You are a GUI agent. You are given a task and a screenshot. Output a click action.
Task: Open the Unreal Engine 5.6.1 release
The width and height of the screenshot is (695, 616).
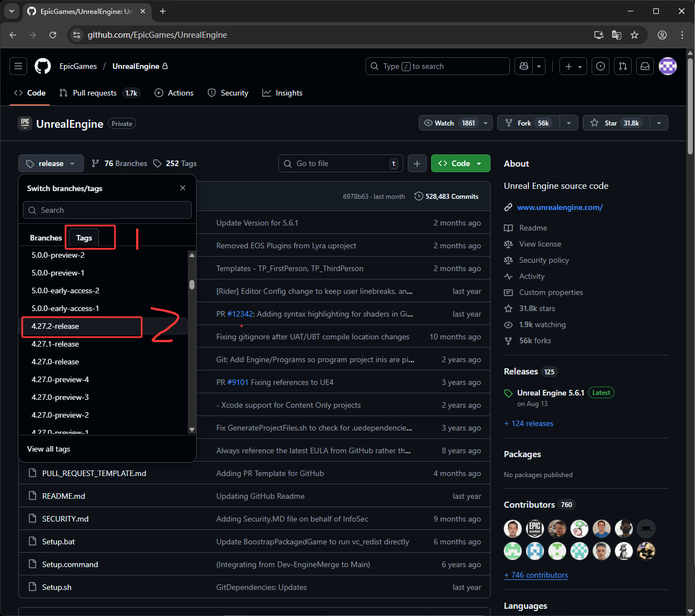pos(551,393)
